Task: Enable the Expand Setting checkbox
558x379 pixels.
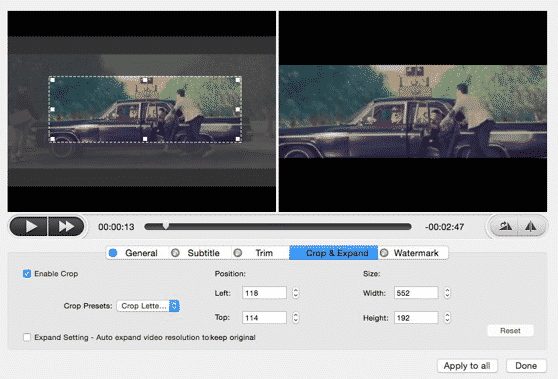Action: point(27,337)
